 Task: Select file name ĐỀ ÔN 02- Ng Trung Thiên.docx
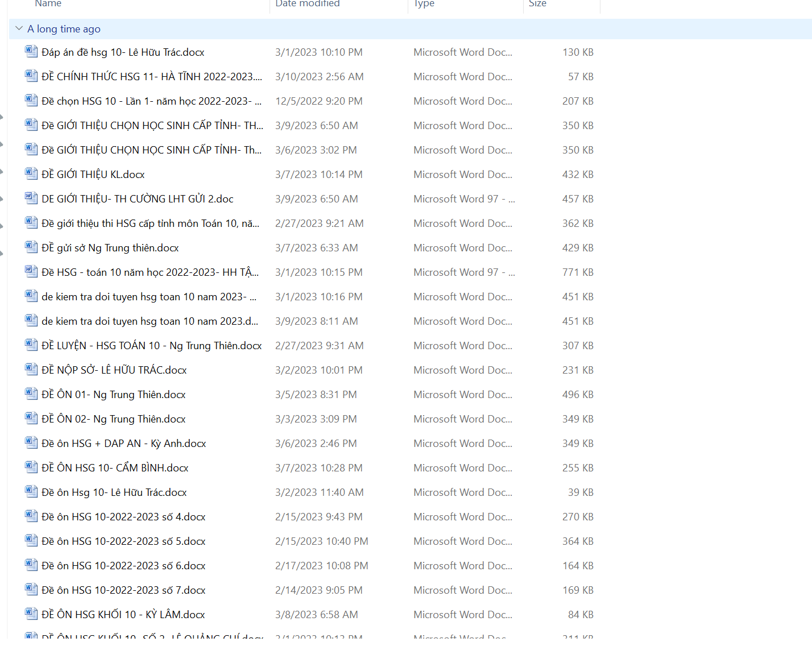pyautogui.click(x=114, y=419)
